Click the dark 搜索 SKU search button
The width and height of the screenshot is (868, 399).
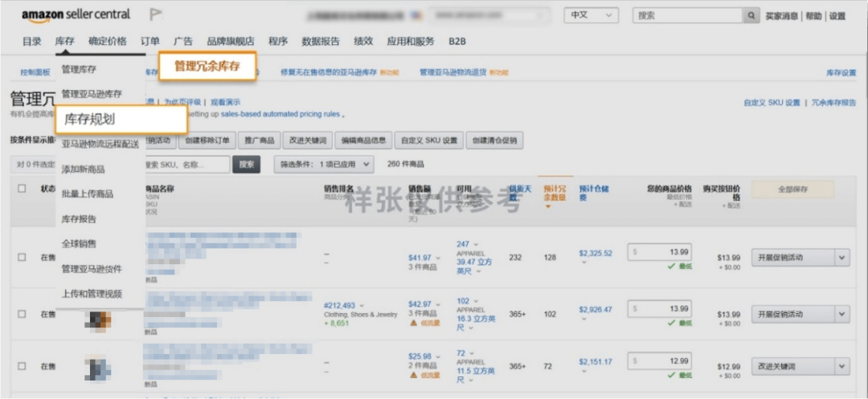247,164
